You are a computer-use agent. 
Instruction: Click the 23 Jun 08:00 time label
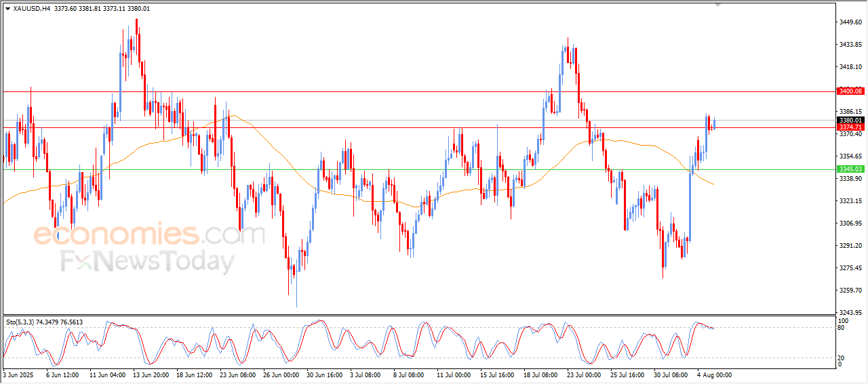[x=237, y=374]
